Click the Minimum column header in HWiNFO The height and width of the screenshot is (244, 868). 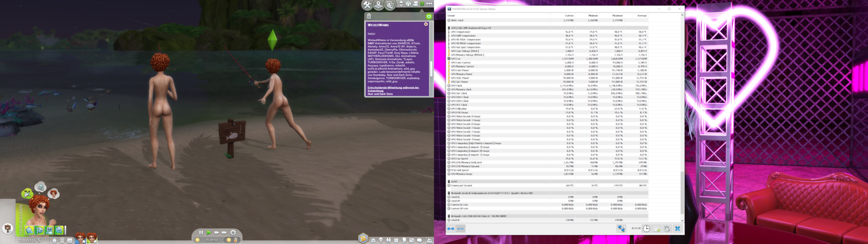pos(586,15)
